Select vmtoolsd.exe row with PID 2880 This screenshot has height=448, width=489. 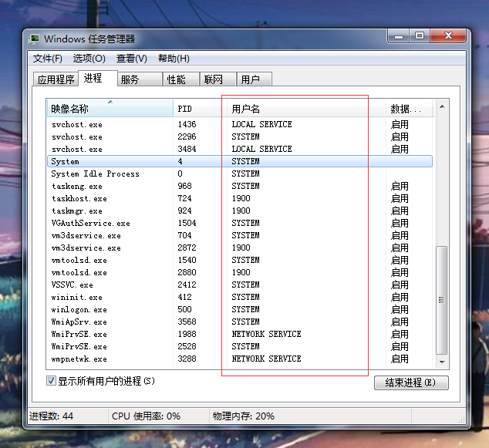[240, 272]
